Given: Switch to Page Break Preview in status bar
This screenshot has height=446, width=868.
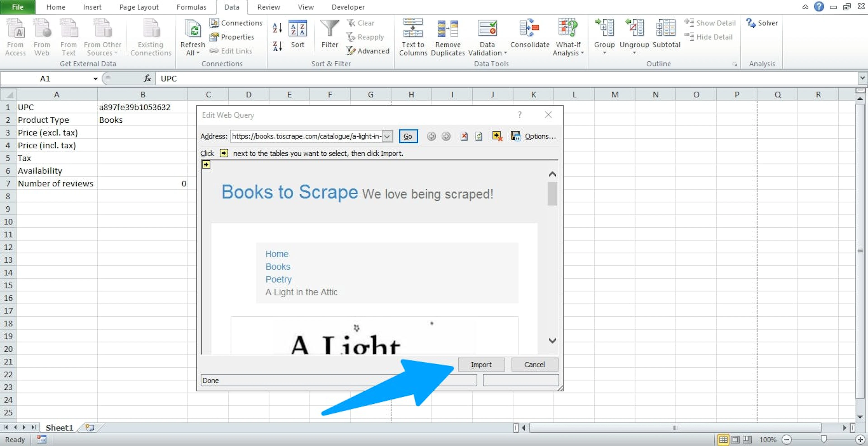Looking at the screenshot, I should click(x=747, y=440).
